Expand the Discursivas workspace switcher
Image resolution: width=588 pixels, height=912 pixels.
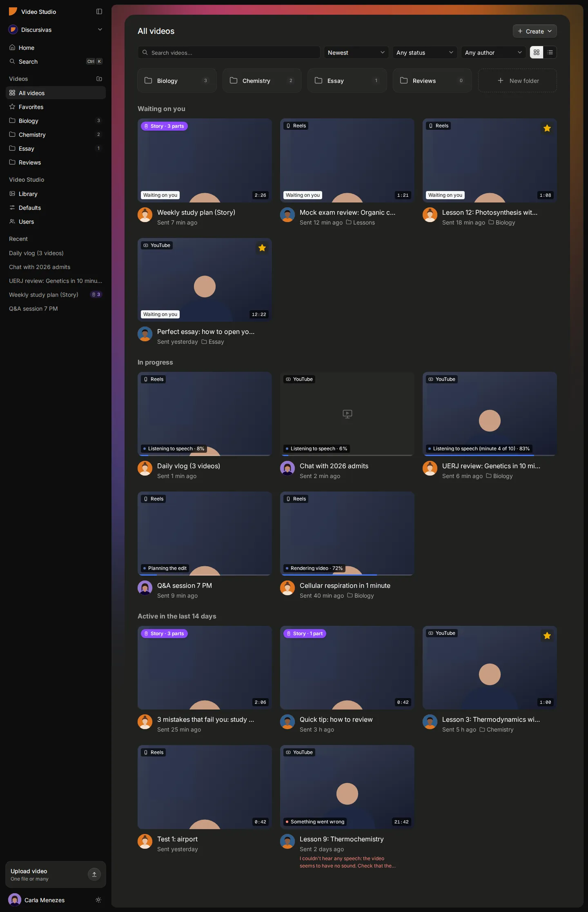[56, 29]
